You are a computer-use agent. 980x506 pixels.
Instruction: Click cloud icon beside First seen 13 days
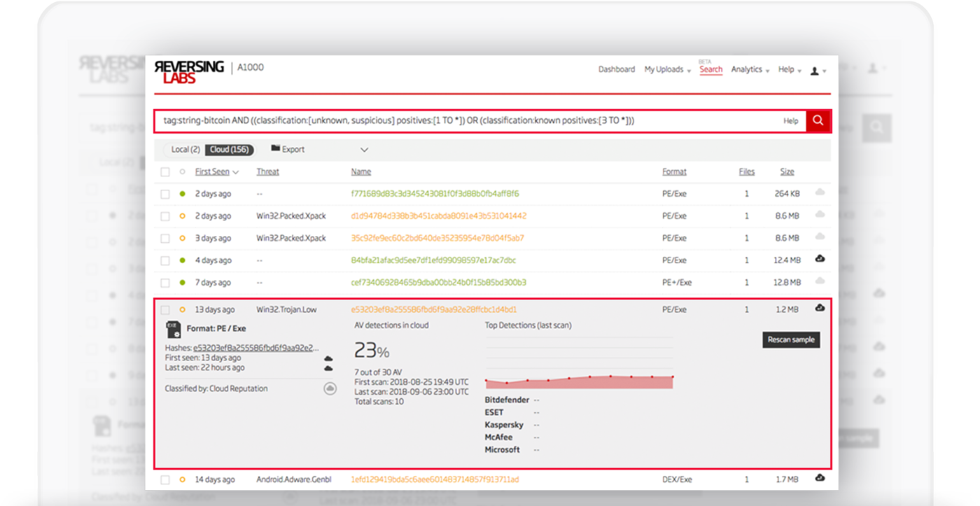pyautogui.click(x=328, y=359)
